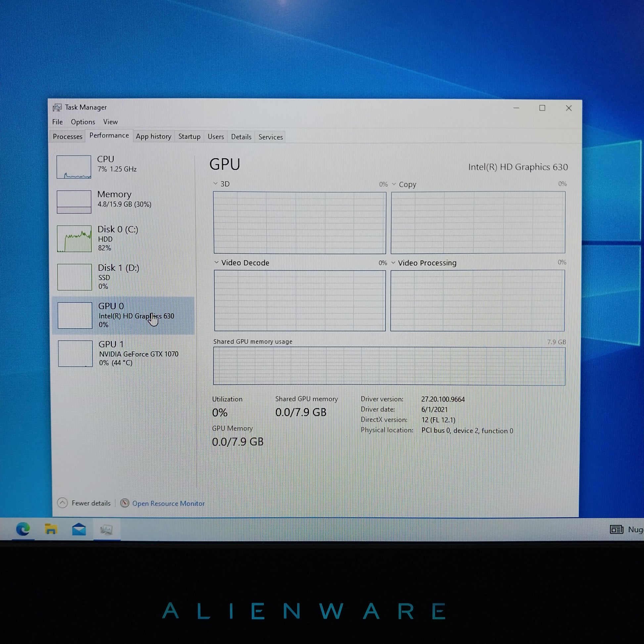
Task: Click the PCI bus 0 physical location value
Action: (467, 431)
